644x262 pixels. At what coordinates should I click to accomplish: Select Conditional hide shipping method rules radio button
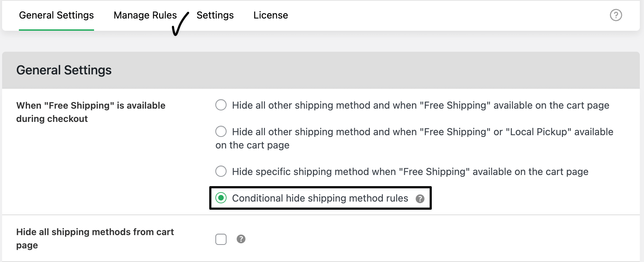click(221, 198)
